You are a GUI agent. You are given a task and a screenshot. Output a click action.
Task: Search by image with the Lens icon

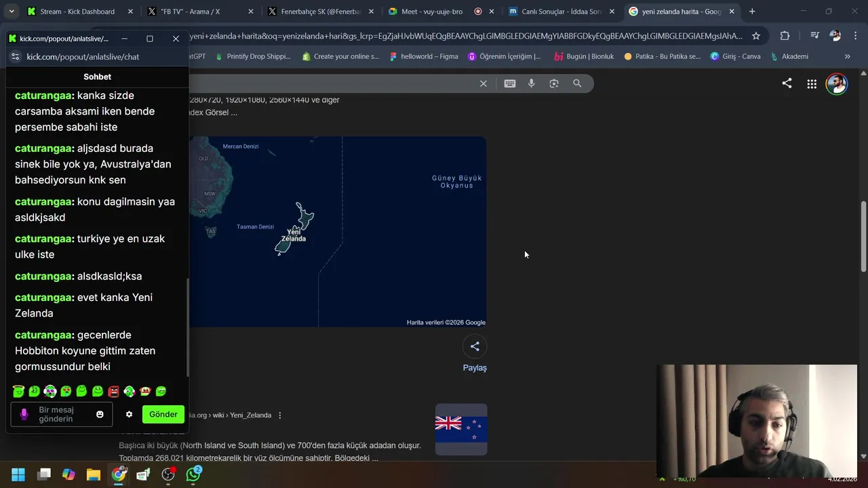point(554,83)
